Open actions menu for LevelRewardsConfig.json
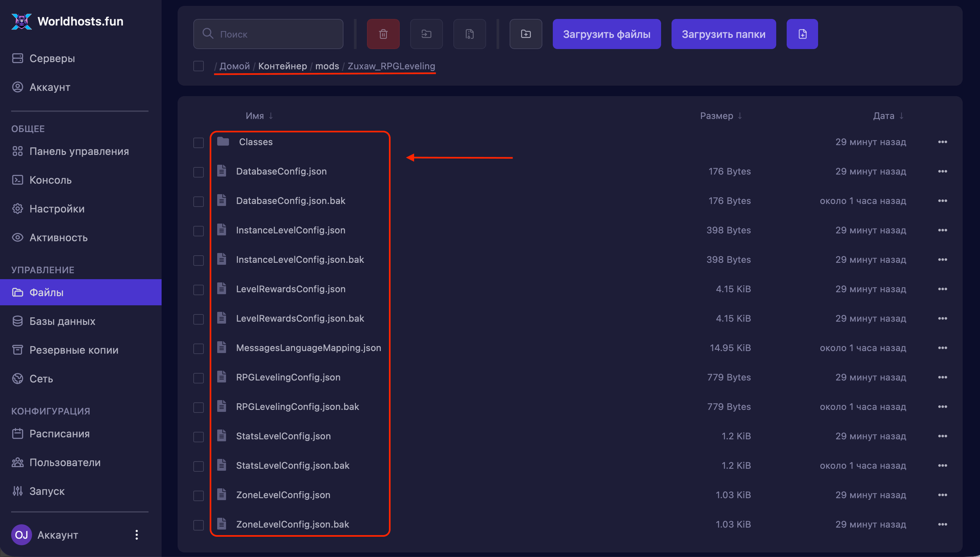Viewport: 980px width, 557px height. pyautogui.click(x=942, y=289)
